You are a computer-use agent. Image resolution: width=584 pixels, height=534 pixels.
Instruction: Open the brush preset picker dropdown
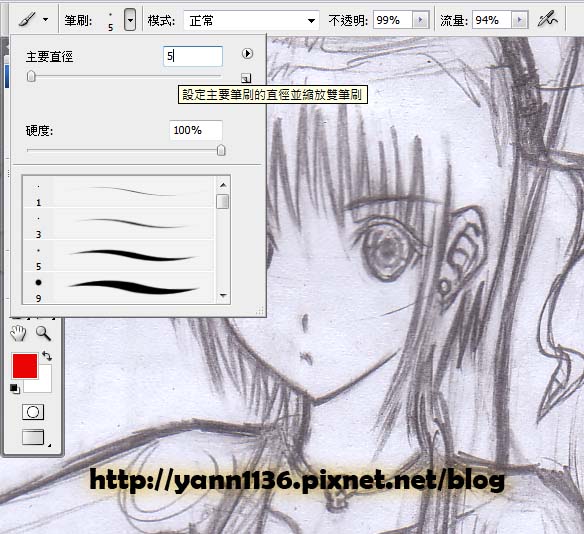pos(130,19)
